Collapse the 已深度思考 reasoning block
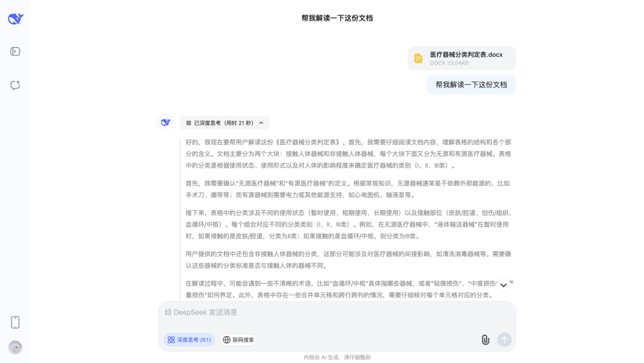This screenshot has width=644, height=363. [x=225, y=123]
